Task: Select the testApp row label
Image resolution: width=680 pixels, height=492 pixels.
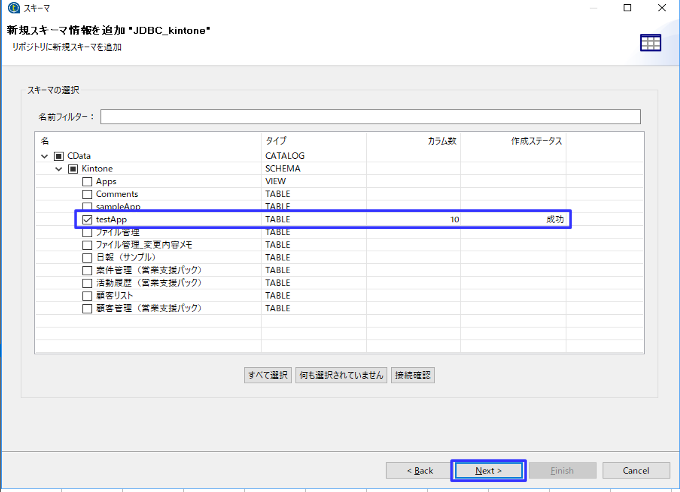Action: 111,220
